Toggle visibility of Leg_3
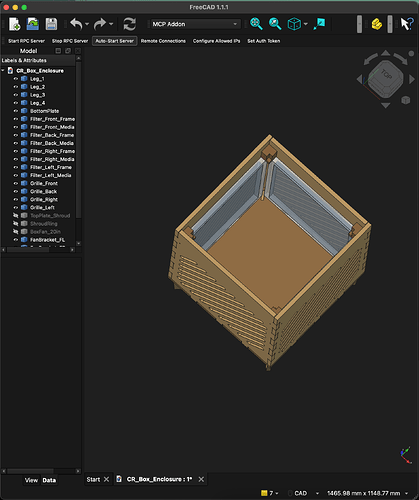 16,95
